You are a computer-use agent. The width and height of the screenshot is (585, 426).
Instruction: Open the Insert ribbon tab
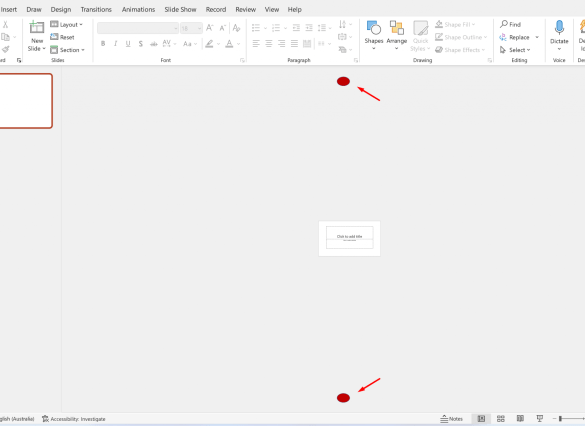coord(9,9)
